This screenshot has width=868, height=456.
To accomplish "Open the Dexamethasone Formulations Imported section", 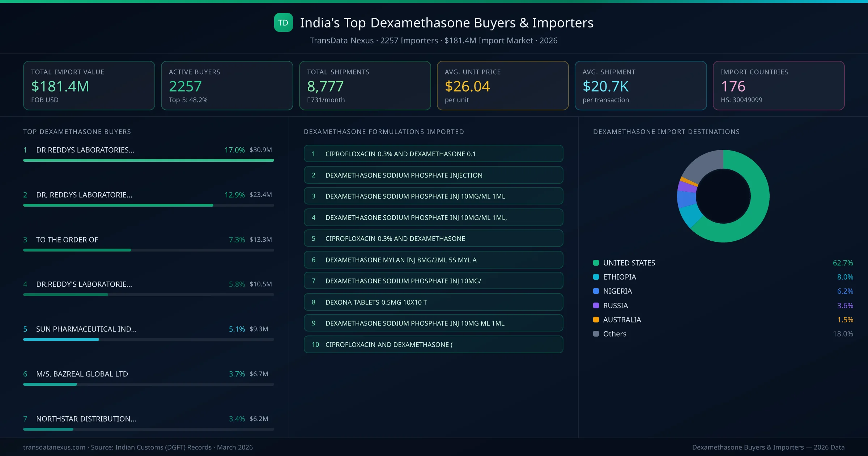I will (x=384, y=132).
